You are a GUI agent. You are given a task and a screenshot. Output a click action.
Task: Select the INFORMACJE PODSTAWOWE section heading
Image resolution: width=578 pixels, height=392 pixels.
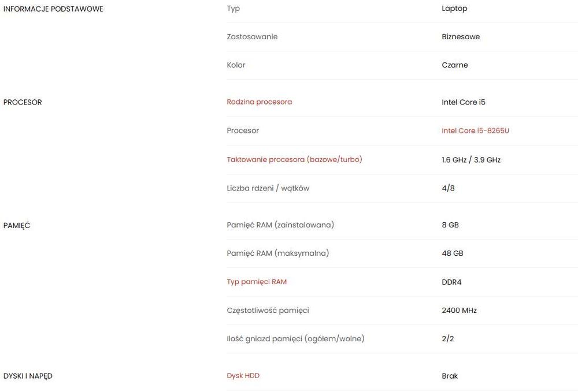pyautogui.click(x=53, y=9)
